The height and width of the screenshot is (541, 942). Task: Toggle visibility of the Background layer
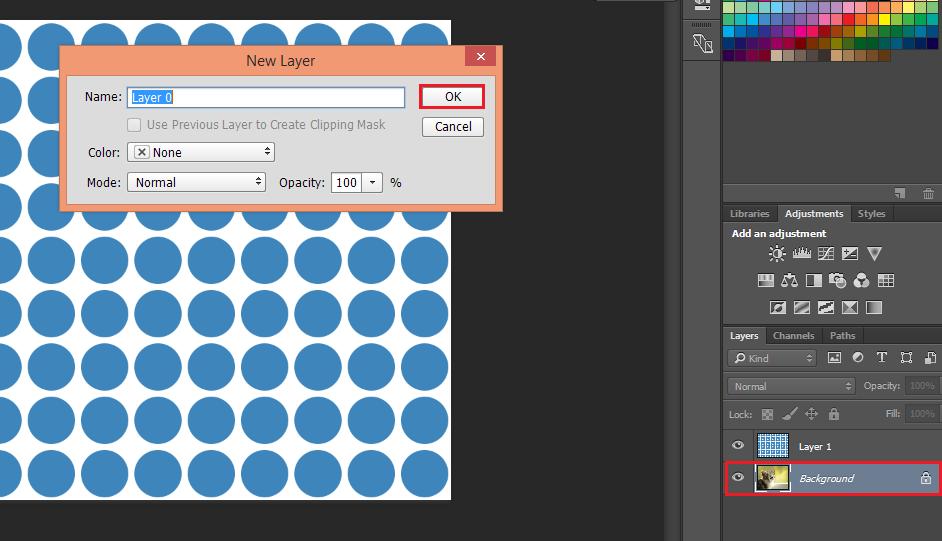coord(738,478)
